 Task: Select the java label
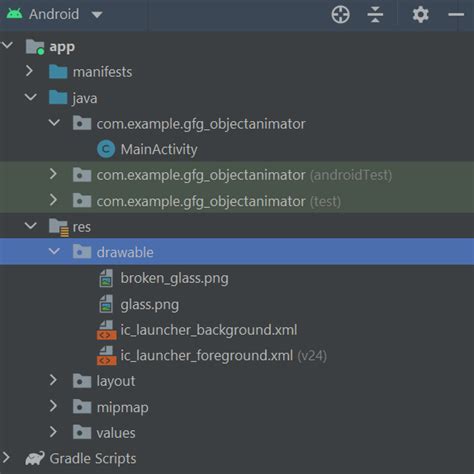[x=85, y=99]
